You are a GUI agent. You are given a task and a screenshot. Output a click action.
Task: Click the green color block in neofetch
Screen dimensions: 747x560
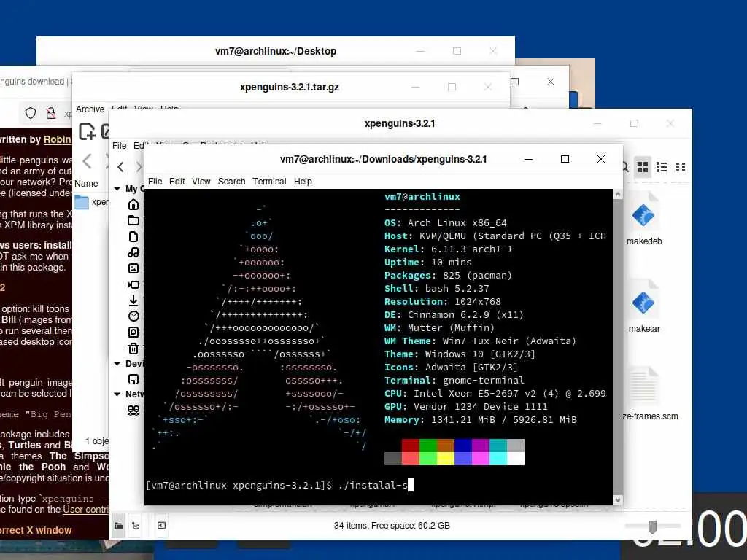(x=427, y=446)
